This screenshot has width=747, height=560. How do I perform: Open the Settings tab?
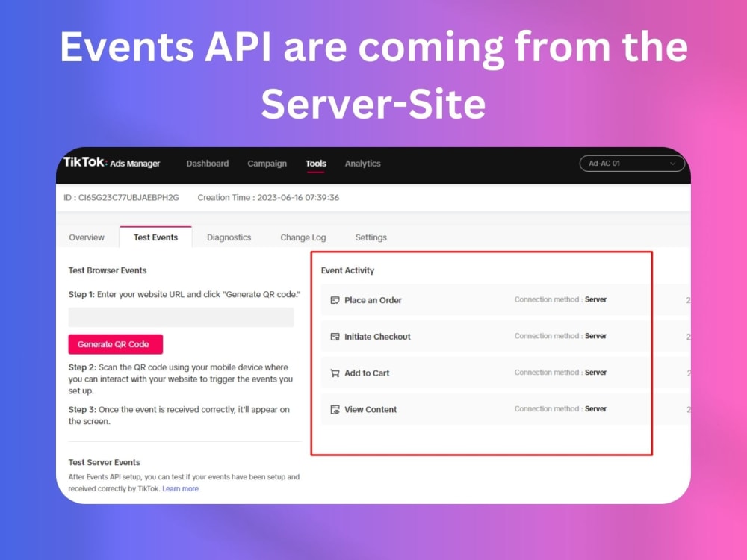pyautogui.click(x=371, y=237)
